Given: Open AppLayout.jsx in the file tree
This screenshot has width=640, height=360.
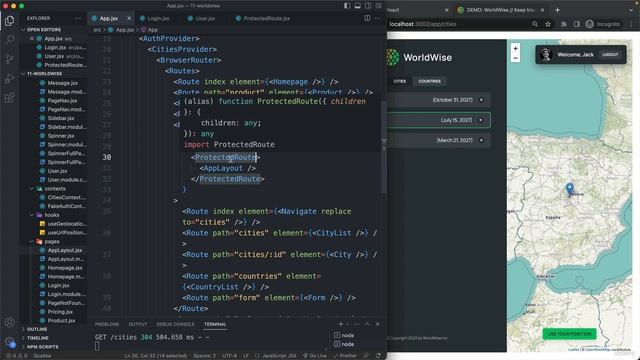Looking at the screenshot, I should tap(64, 250).
